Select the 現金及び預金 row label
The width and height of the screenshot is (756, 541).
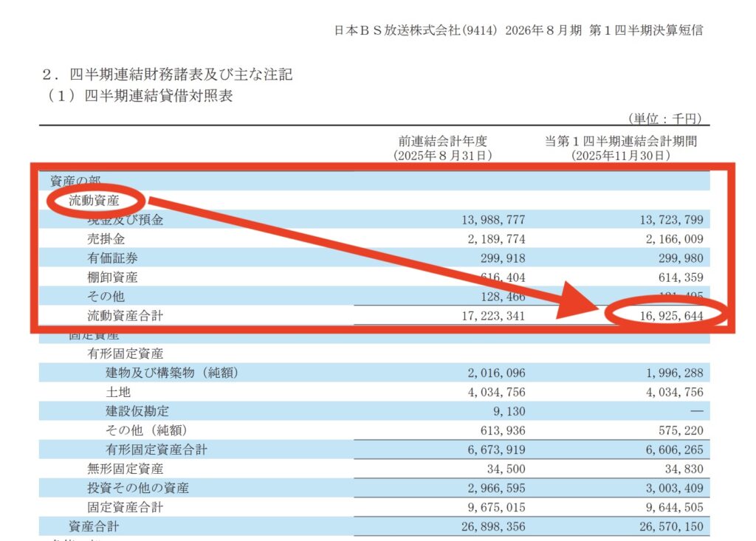[125, 220]
